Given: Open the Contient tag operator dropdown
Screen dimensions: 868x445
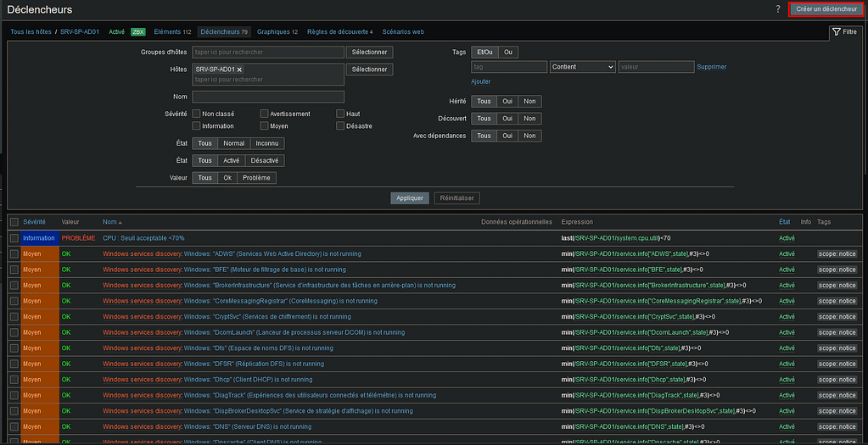Looking at the screenshot, I should 582,67.
